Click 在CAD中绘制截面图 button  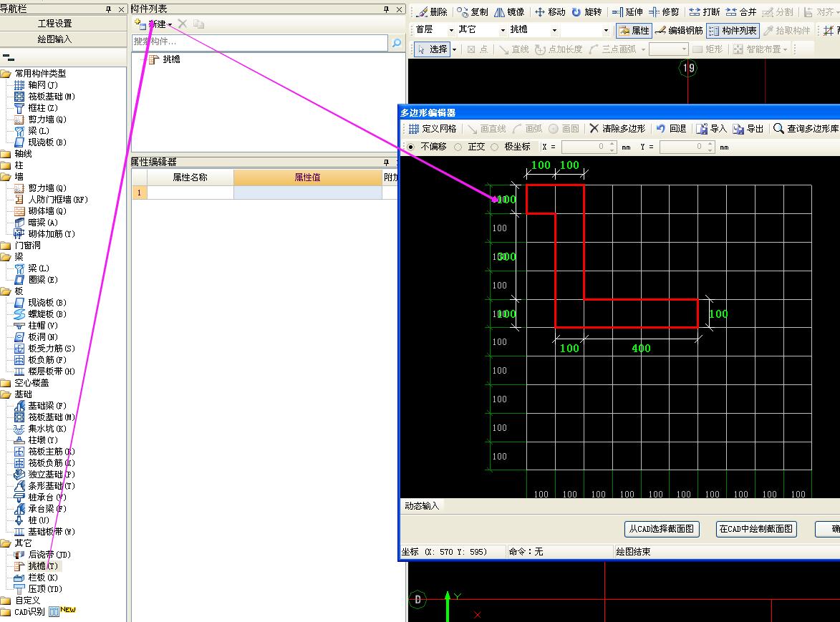click(756, 529)
